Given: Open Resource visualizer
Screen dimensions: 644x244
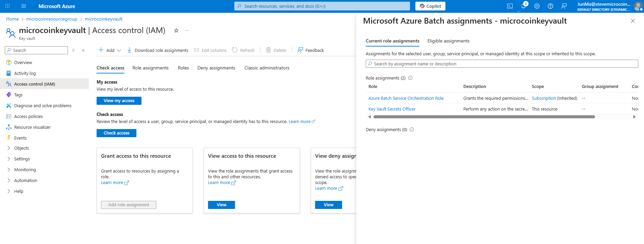Looking at the screenshot, I should click(x=32, y=127).
